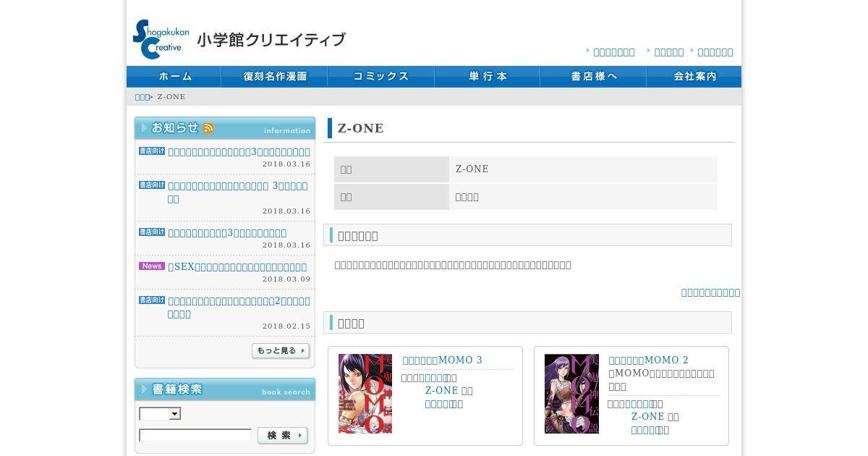868x456 pixels.
Task: Click the 2018.03.09 news date
Action: (286, 279)
